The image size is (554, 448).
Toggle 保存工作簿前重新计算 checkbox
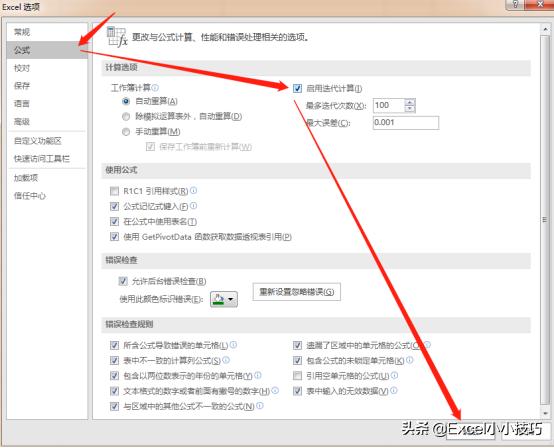point(151,147)
